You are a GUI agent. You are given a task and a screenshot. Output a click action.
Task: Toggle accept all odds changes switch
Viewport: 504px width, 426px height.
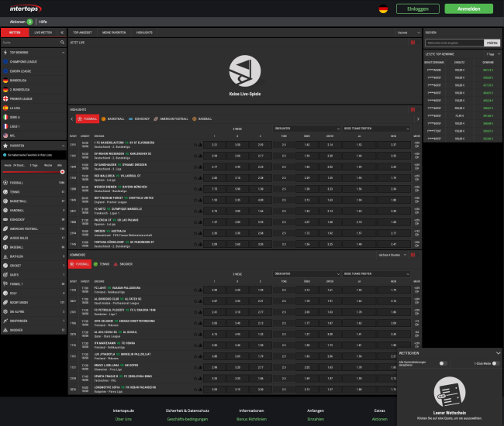443,362
